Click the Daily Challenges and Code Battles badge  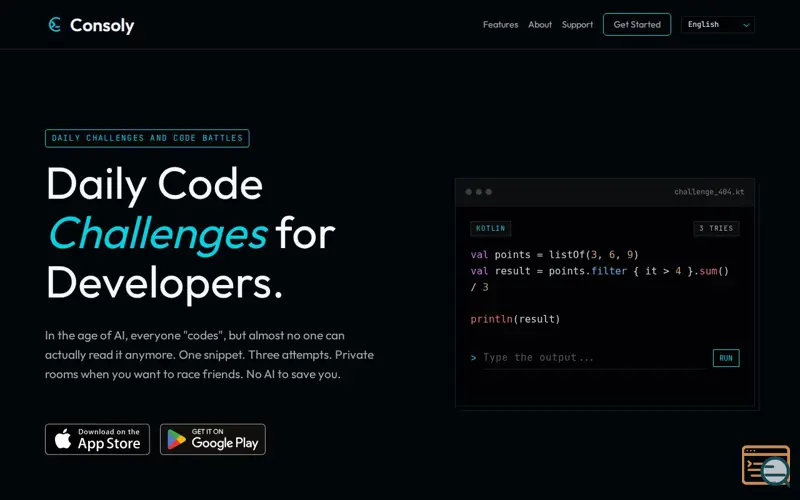tap(147, 138)
